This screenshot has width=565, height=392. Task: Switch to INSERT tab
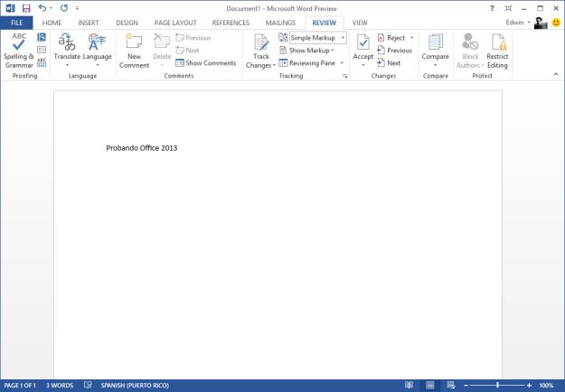[89, 23]
